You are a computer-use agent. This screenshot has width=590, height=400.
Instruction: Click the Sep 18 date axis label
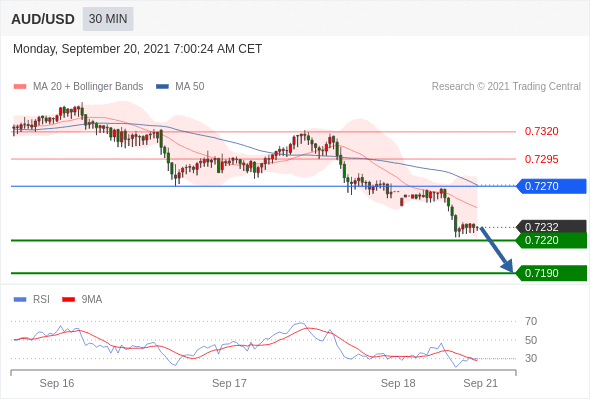[398, 383]
